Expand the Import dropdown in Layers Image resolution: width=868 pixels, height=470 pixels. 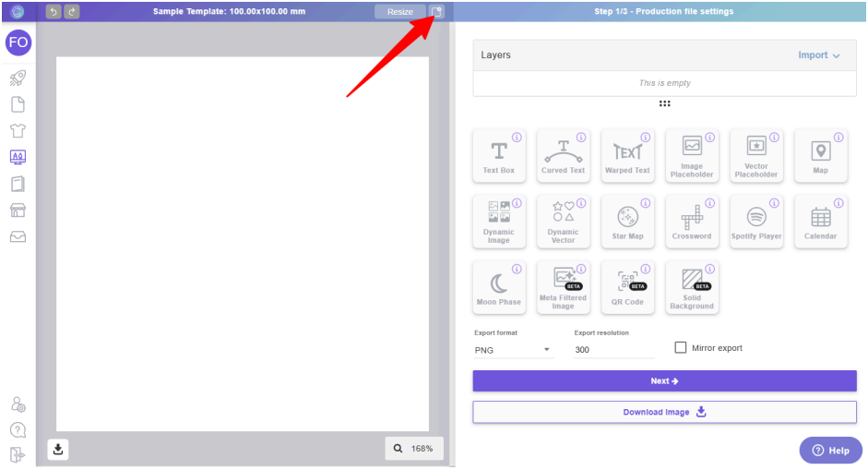[x=819, y=55]
